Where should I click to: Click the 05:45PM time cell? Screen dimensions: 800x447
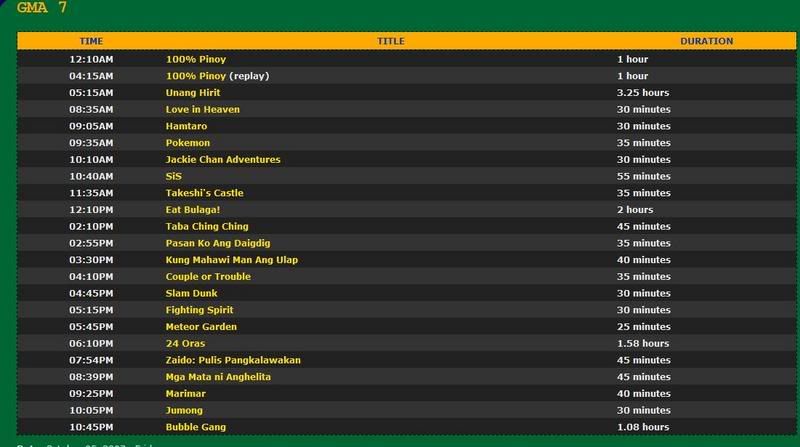[x=91, y=327]
